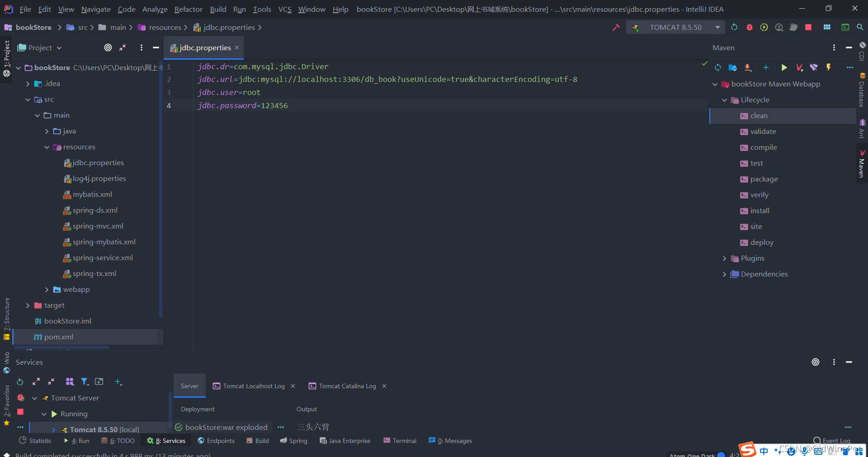Expand the java folder
The height and width of the screenshot is (457, 868).
(x=47, y=131)
